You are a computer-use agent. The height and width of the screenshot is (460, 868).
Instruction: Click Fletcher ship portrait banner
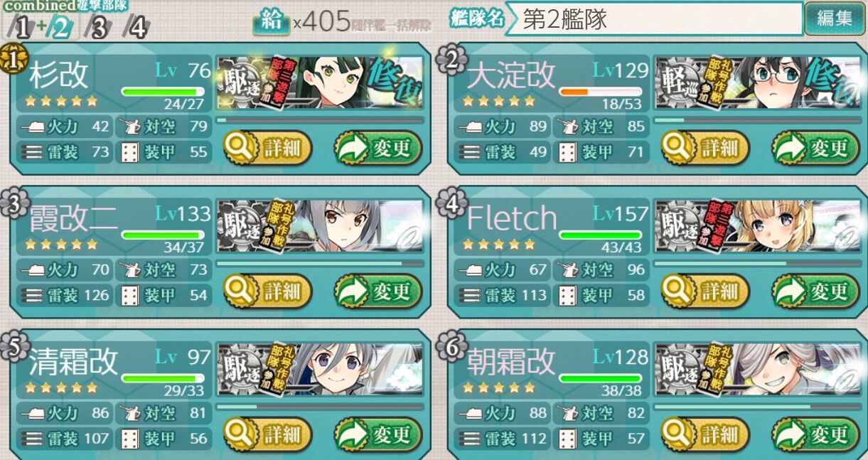click(x=757, y=227)
